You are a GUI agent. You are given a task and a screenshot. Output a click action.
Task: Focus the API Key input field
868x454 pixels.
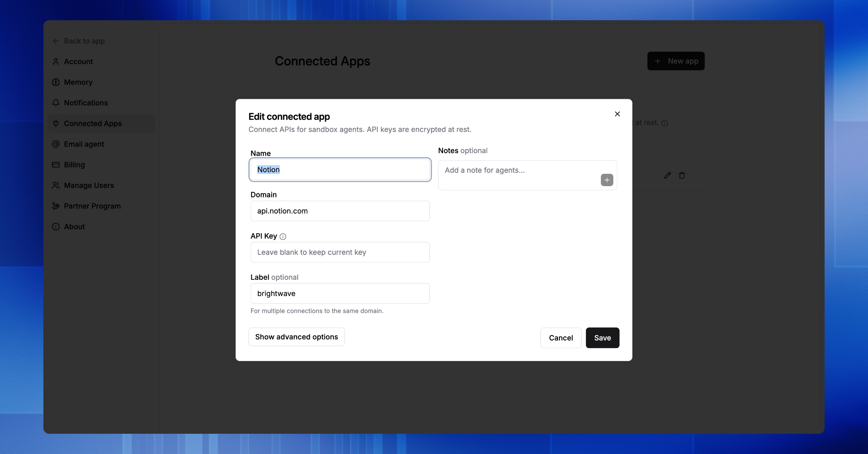(x=340, y=252)
